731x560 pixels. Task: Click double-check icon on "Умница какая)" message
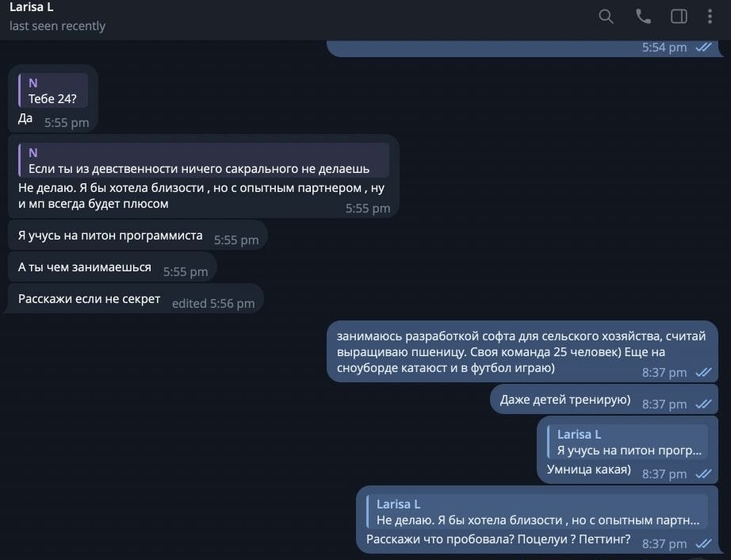tap(703, 474)
